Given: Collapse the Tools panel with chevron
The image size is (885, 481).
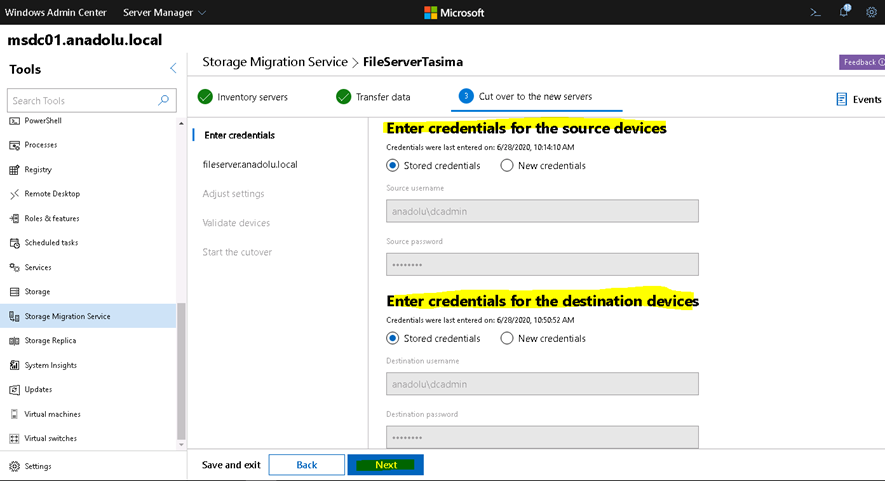Looking at the screenshot, I should pos(173,68).
